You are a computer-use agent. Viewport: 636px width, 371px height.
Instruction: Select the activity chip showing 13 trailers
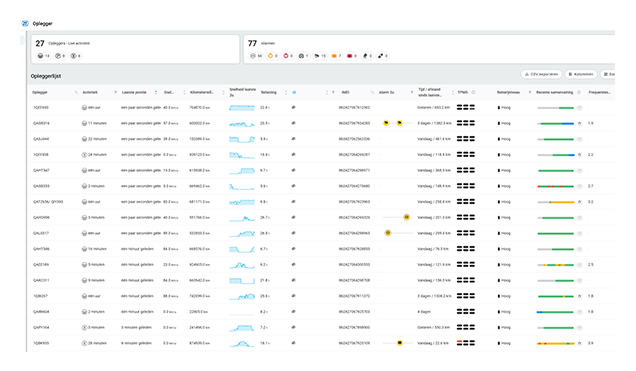[44, 56]
